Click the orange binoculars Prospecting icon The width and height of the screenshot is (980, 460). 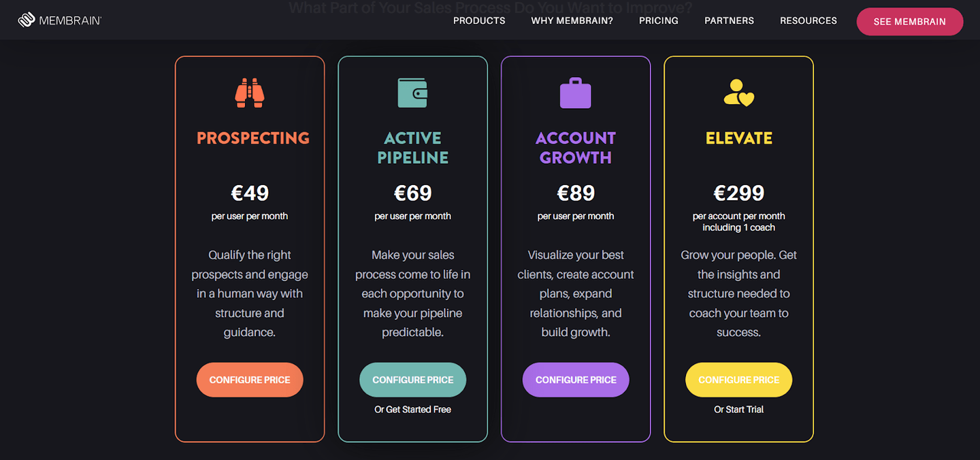coord(250,93)
